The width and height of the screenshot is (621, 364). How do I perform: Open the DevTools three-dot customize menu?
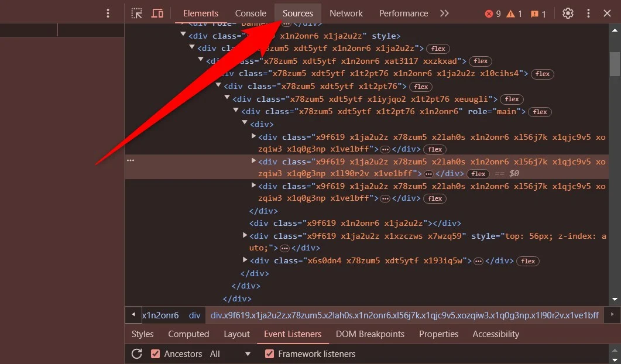(588, 13)
